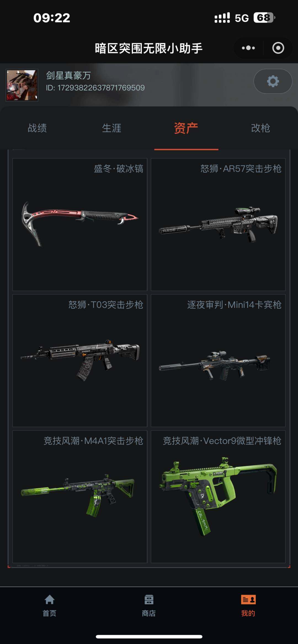The height and width of the screenshot is (644, 298).
Task: Open the 盛冬·破冰镐 ice axe card
Action: (80, 225)
